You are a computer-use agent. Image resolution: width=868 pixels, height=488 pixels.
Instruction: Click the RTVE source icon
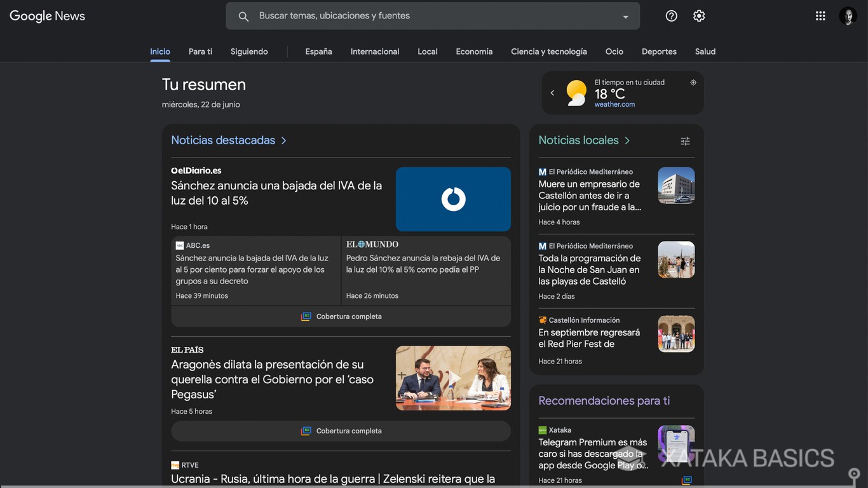pos(175,464)
